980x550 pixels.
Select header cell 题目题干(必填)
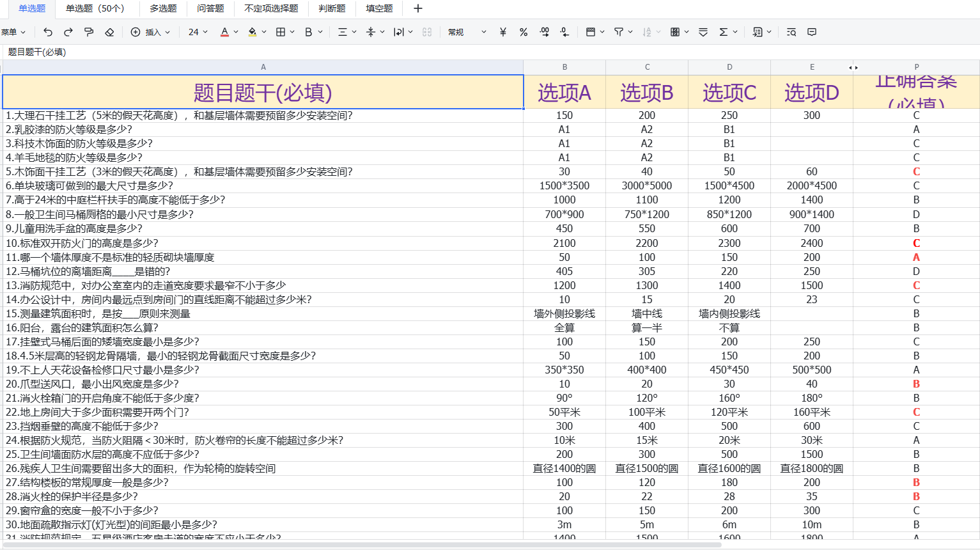point(263,92)
